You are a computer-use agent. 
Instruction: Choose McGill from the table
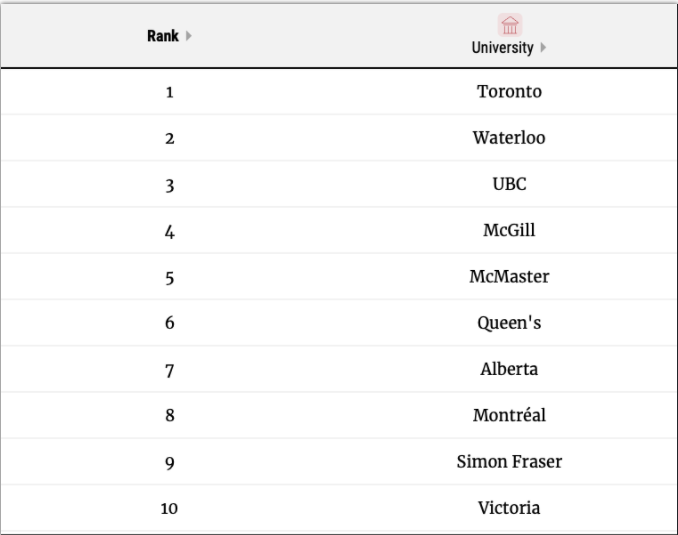pyautogui.click(x=509, y=231)
